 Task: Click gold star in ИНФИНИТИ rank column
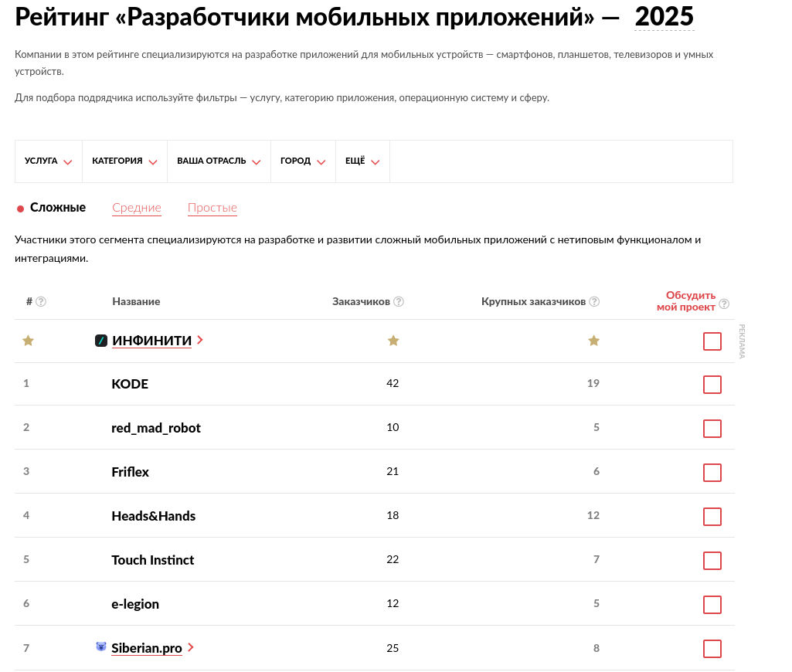pos(28,341)
